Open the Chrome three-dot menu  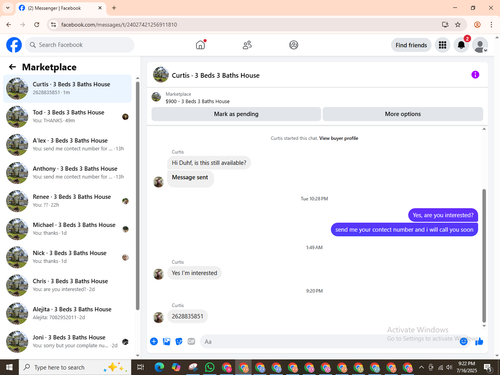click(491, 25)
